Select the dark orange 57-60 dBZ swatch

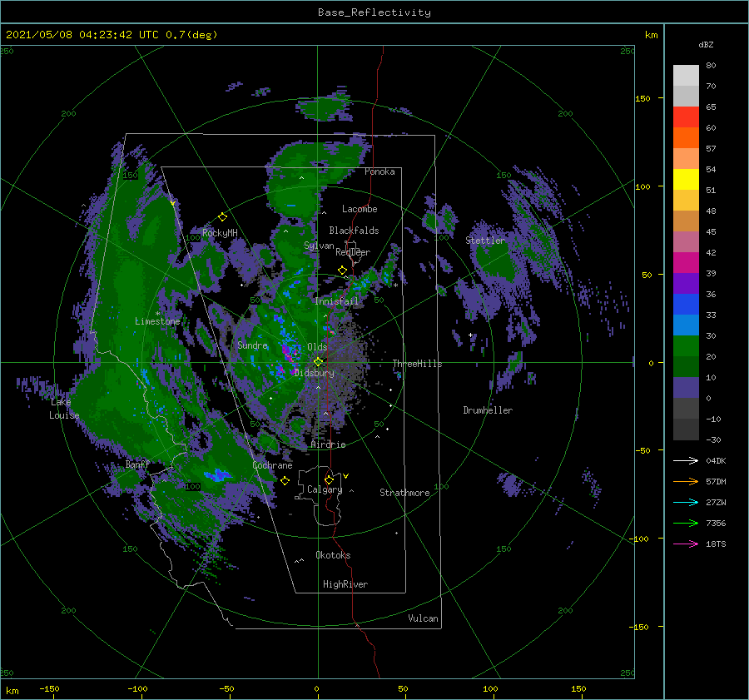[x=686, y=138]
